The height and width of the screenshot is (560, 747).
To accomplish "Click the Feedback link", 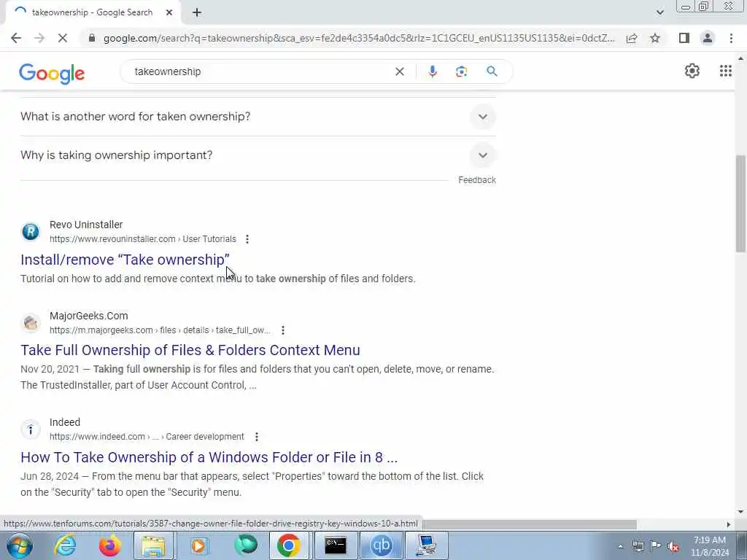I will pyautogui.click(x=477, y=180).
